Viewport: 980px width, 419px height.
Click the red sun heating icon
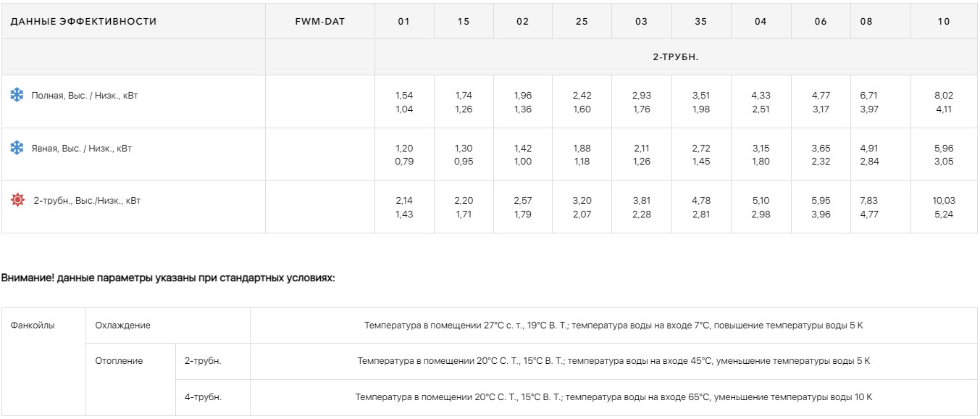click(x=17, y=200)
